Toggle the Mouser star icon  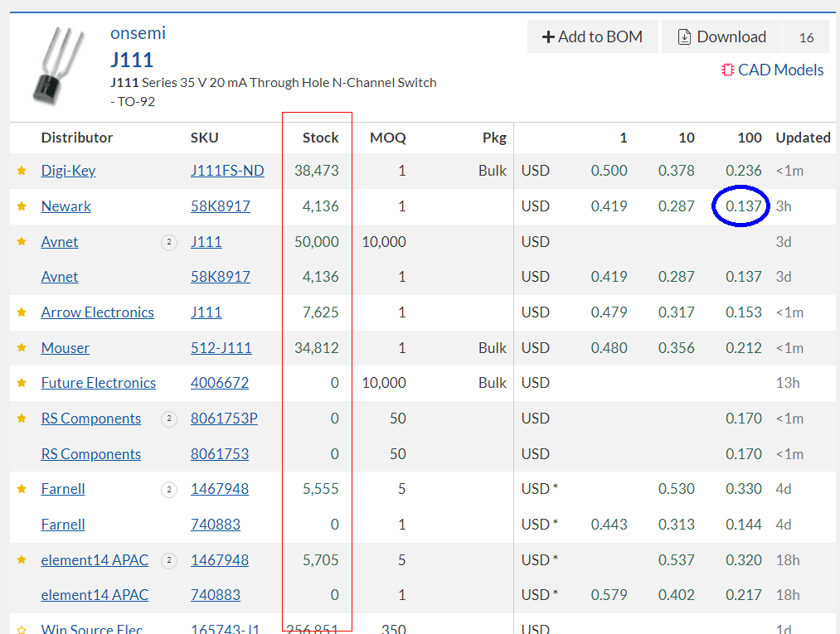pyautogui.click(x=22, y=347)
